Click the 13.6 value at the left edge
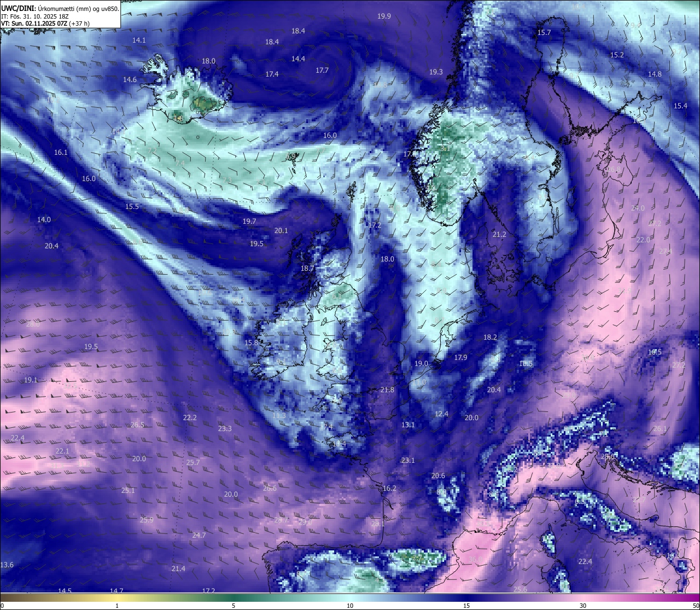This screenshot has height=610, width=700. click(x=7, y=565)
